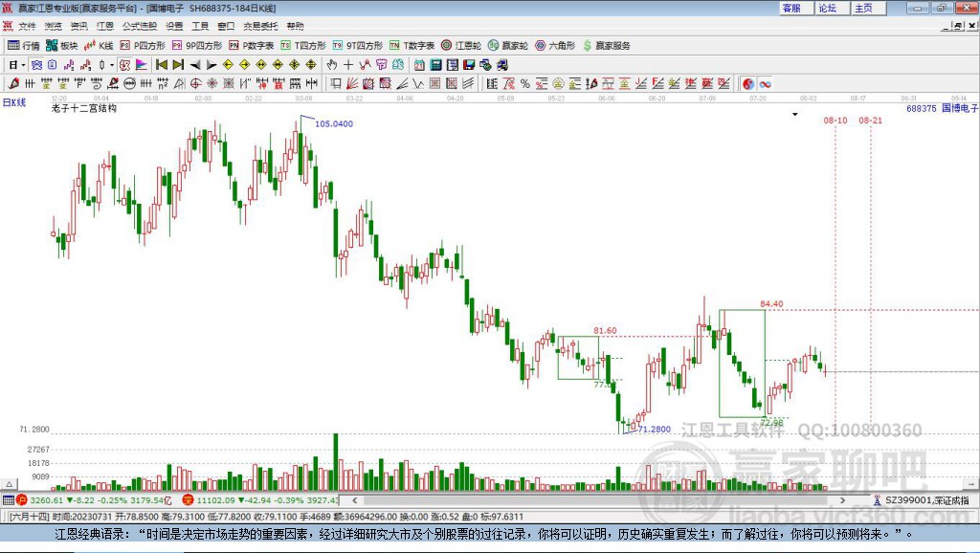Open the 论坛 forum link
Viewport: 980px width, 553px height.
coord(828,8)
